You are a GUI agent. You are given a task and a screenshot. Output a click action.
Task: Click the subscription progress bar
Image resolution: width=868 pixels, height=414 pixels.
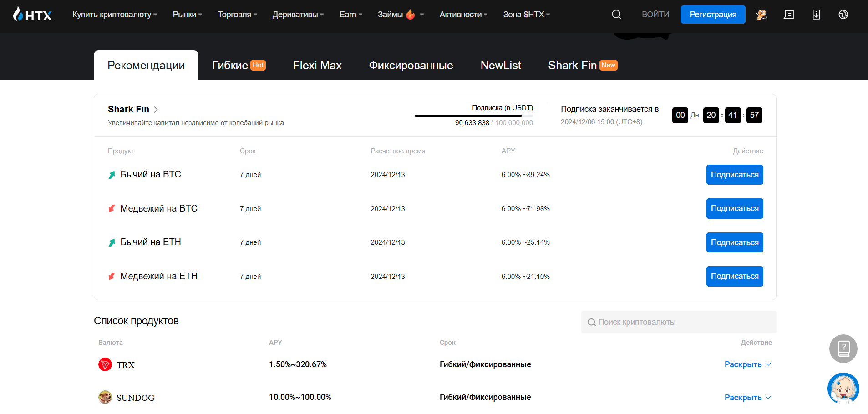[x=473, y=116]
